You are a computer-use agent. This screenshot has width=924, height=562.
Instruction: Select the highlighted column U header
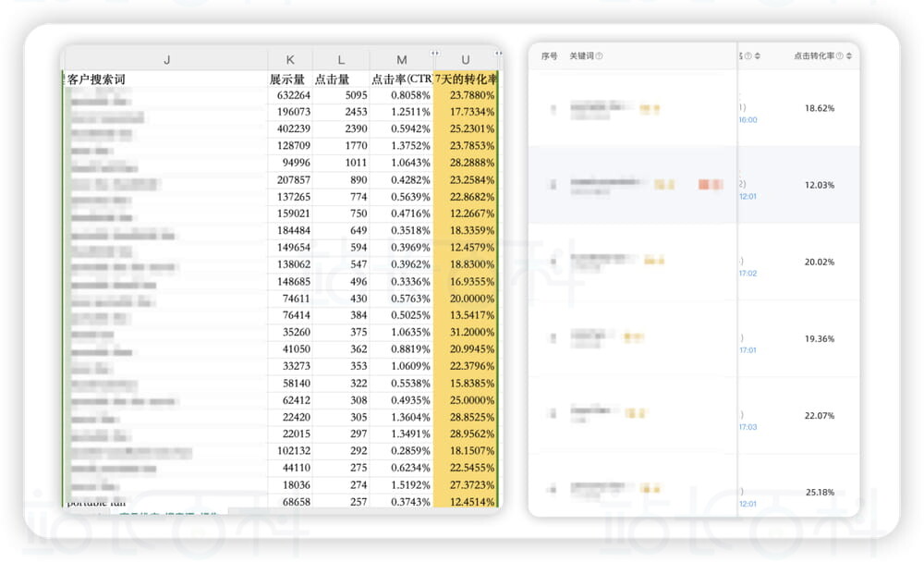coord(466,60)
